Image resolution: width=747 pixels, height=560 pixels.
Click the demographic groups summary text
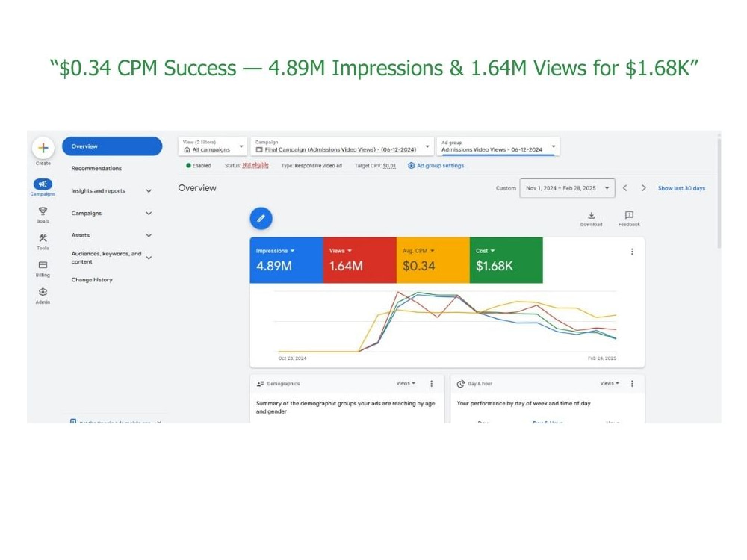click(x=345, y=407)
